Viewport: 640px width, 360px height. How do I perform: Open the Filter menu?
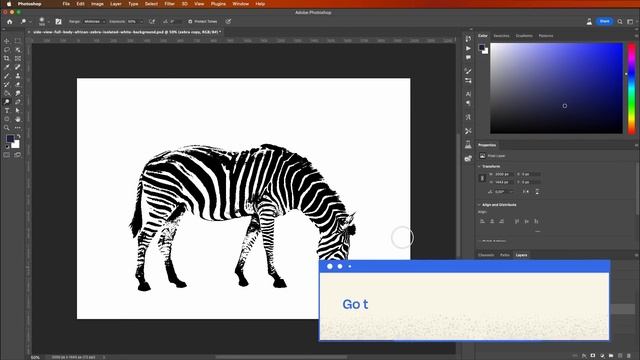tap(169, 4)
